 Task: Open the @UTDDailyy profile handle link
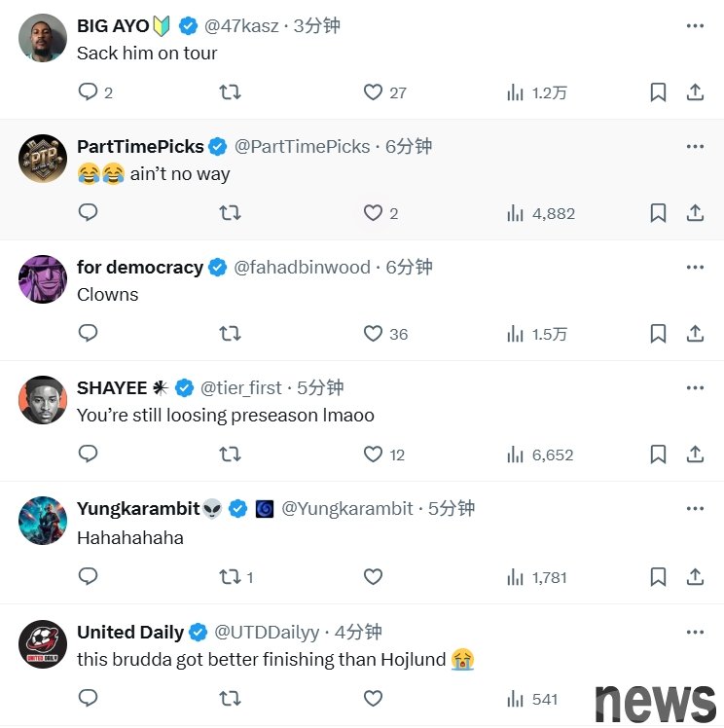click(x=267, y=633)
